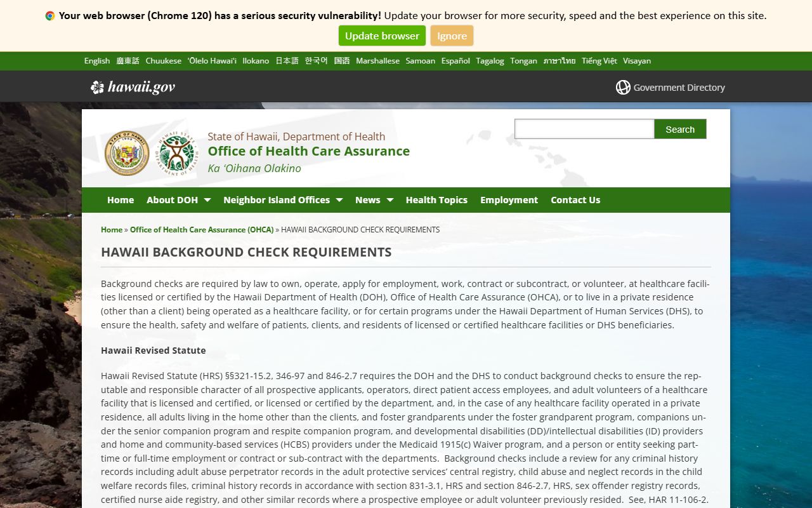Click the State of Hawaii, Department of Health text

pyautogui.click(x=296, y=137)
